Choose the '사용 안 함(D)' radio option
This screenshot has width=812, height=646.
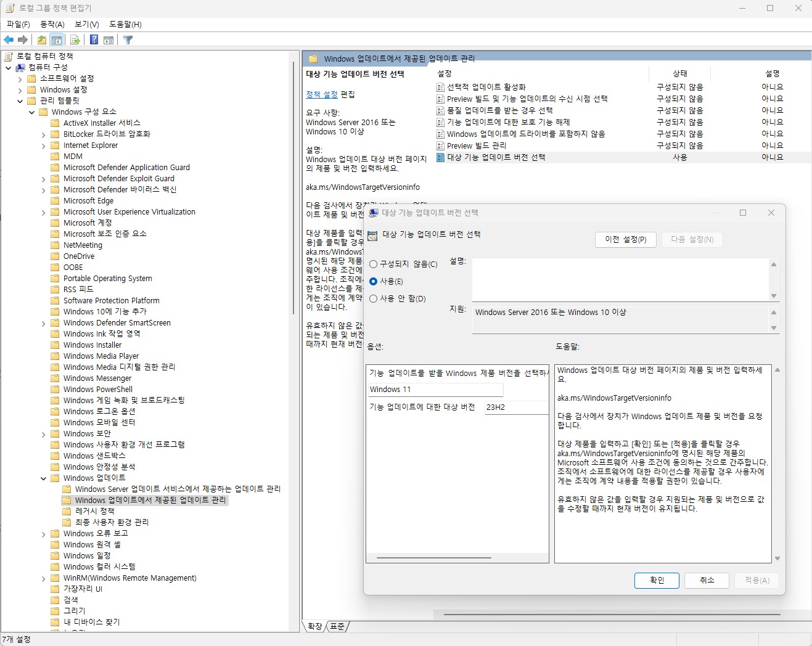click(374, 299)
